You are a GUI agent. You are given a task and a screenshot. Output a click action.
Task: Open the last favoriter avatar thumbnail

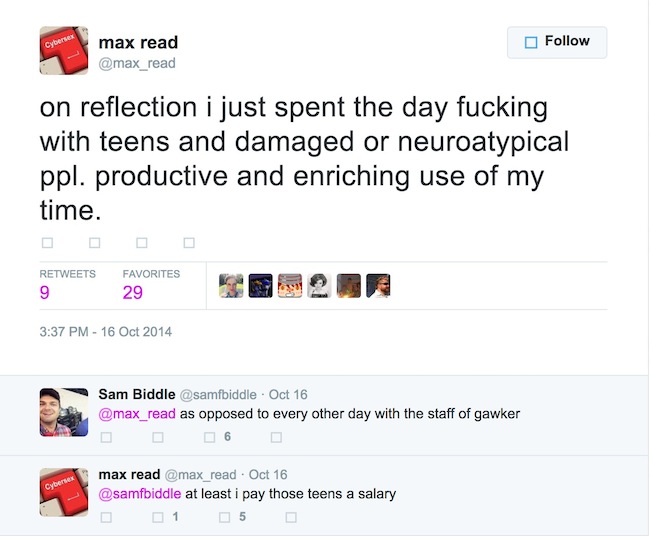[x=377, y=285]
